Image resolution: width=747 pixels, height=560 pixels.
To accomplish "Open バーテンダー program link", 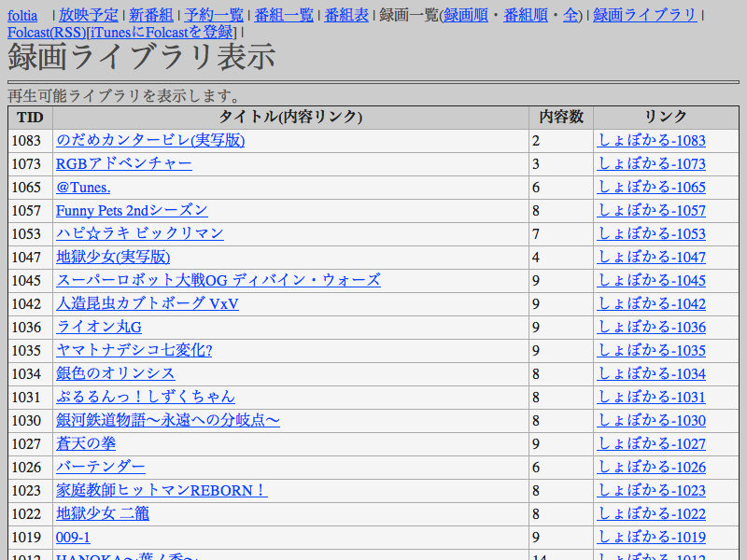I will [x=101, y=467].
